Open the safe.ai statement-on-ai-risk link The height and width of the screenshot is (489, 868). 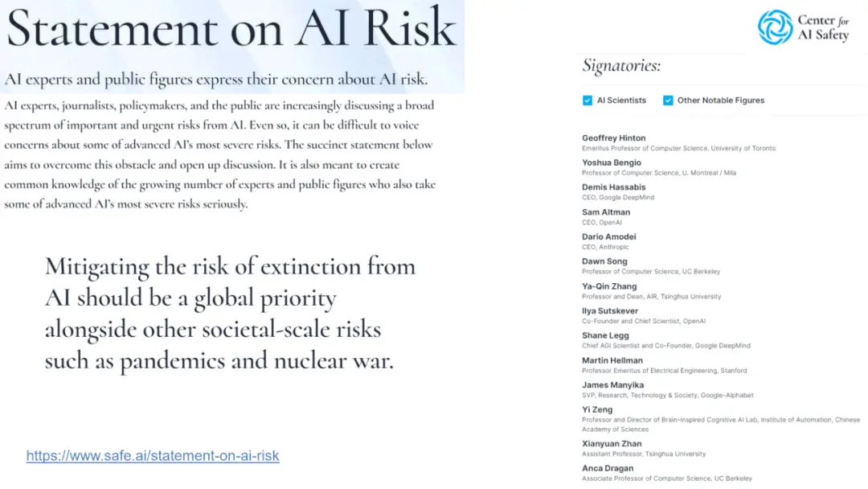pyautogui.click(x=153, y=456)
